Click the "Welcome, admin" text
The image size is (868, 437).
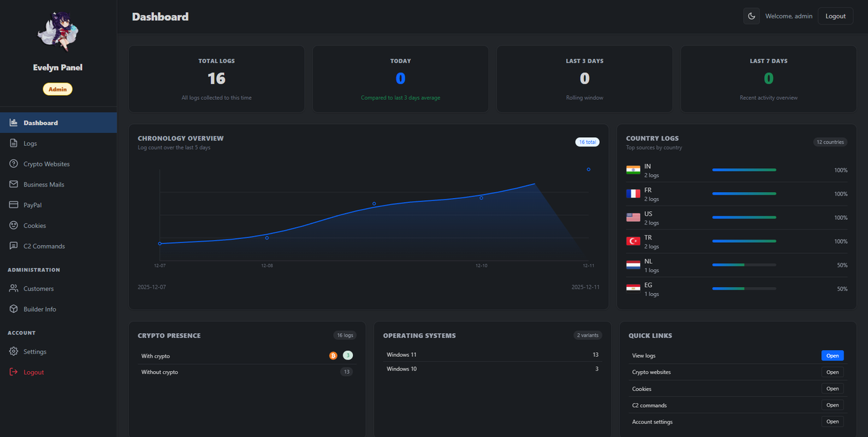789,16
